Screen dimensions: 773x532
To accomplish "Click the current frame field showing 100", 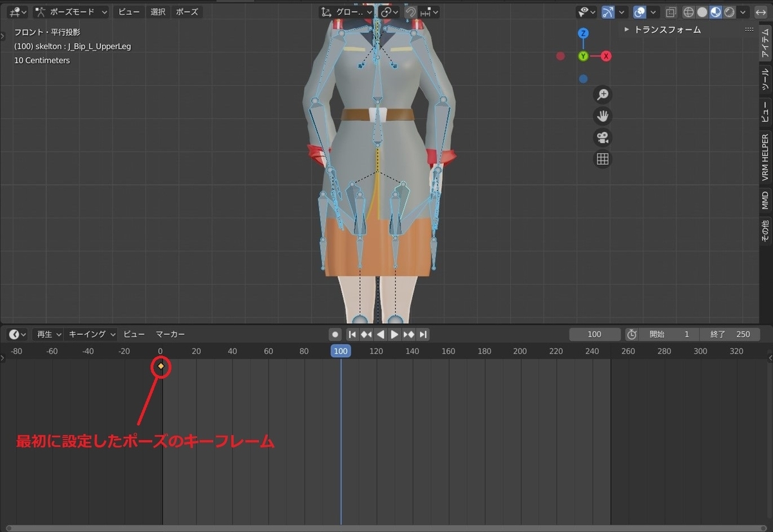I will click(595, 334).
